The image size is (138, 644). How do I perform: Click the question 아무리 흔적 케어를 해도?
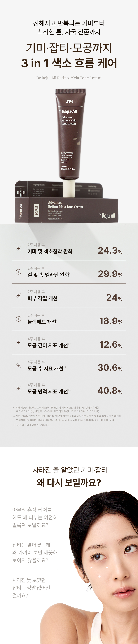point(35,517)
